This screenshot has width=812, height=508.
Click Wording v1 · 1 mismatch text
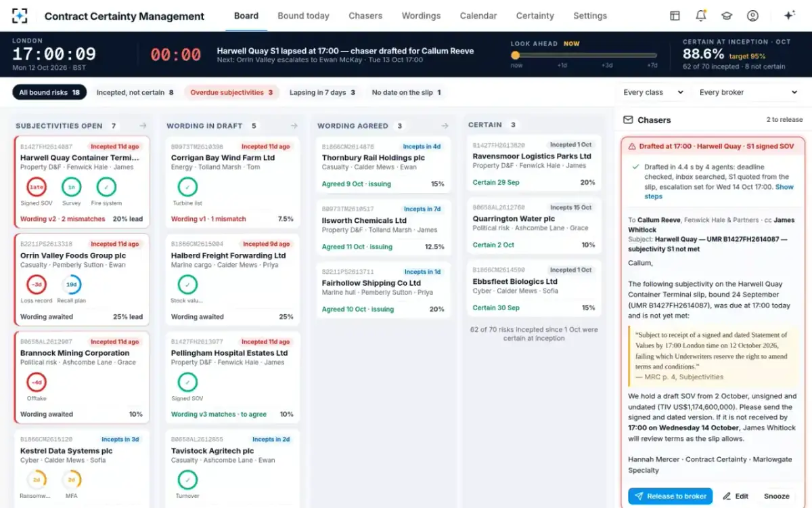(x=208, y=219)
